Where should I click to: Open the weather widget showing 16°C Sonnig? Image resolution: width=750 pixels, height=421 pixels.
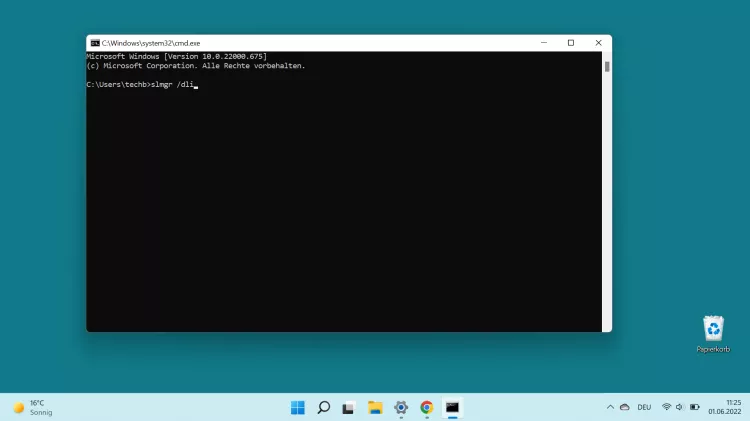(33, 408)
